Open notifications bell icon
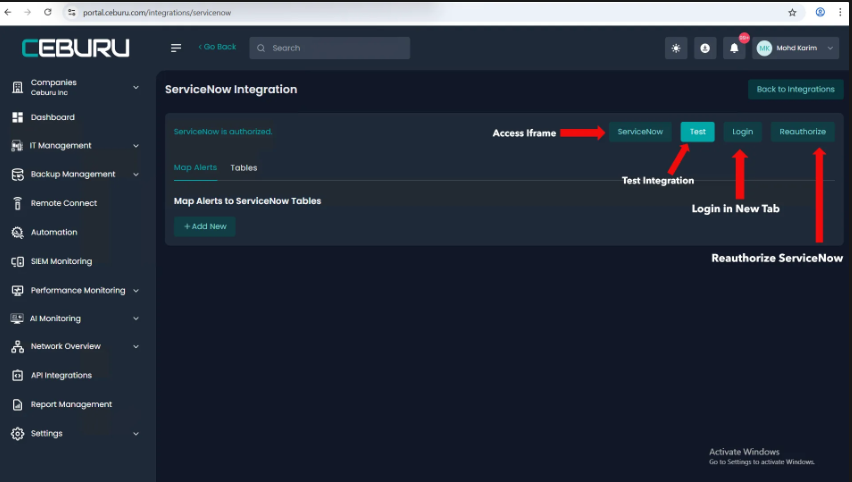 (x=734, y=48)
